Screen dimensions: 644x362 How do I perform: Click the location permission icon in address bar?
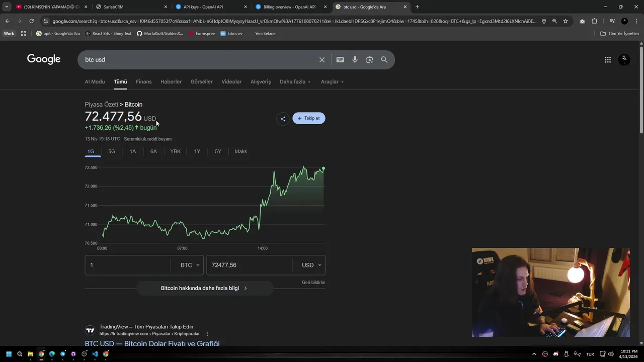(544, 21)
